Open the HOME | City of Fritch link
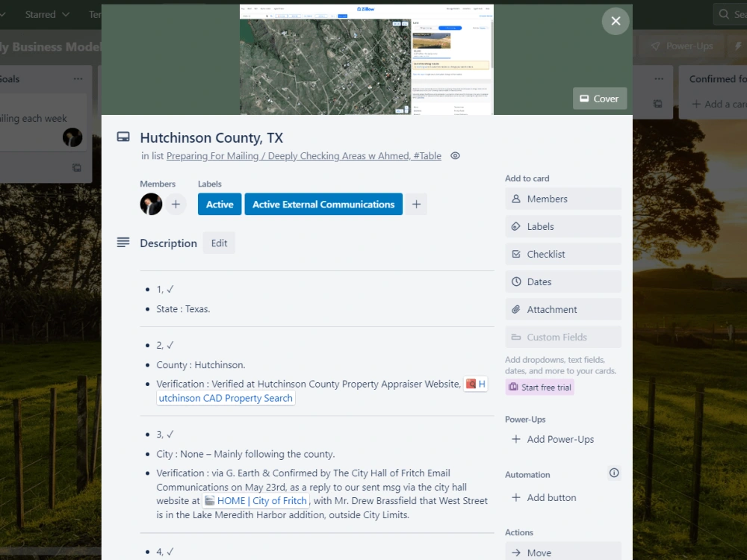The width and height of the screenshot is (747, 560). click(255, 501)
